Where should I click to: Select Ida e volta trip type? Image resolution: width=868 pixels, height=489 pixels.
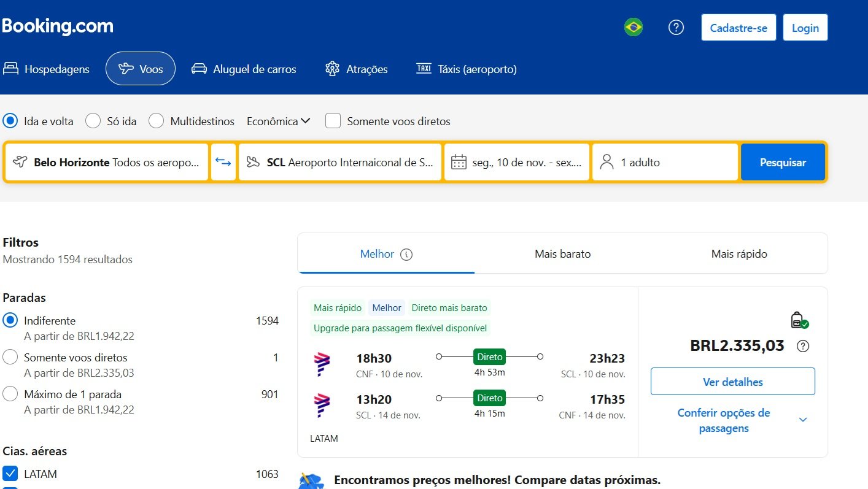coord(10,121)
